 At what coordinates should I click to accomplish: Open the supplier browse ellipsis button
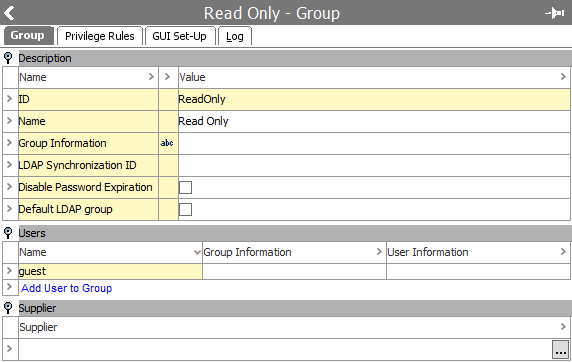point(560,350)
